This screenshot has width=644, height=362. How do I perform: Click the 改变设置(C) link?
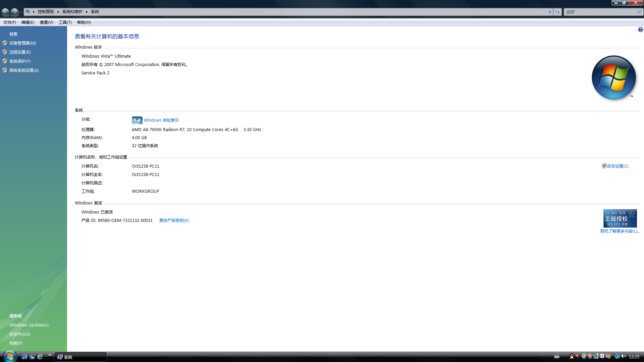point(617,166)
